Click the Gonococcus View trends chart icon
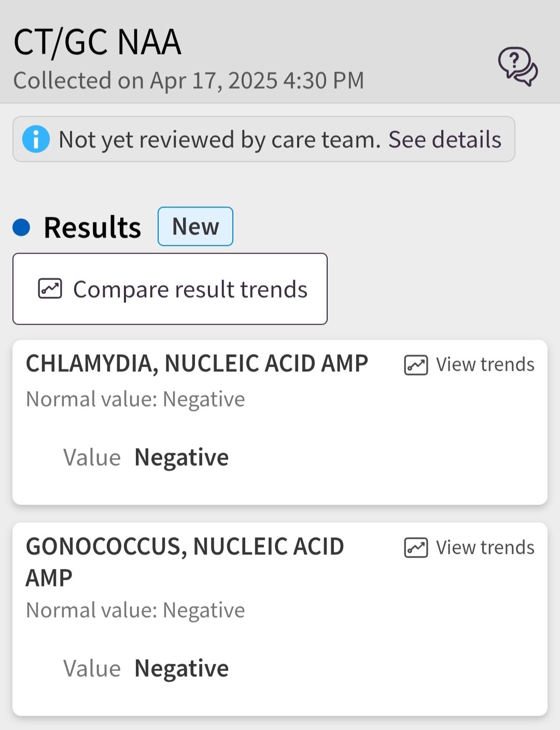This screenshot has width=560, height=730. coord(416,547)
